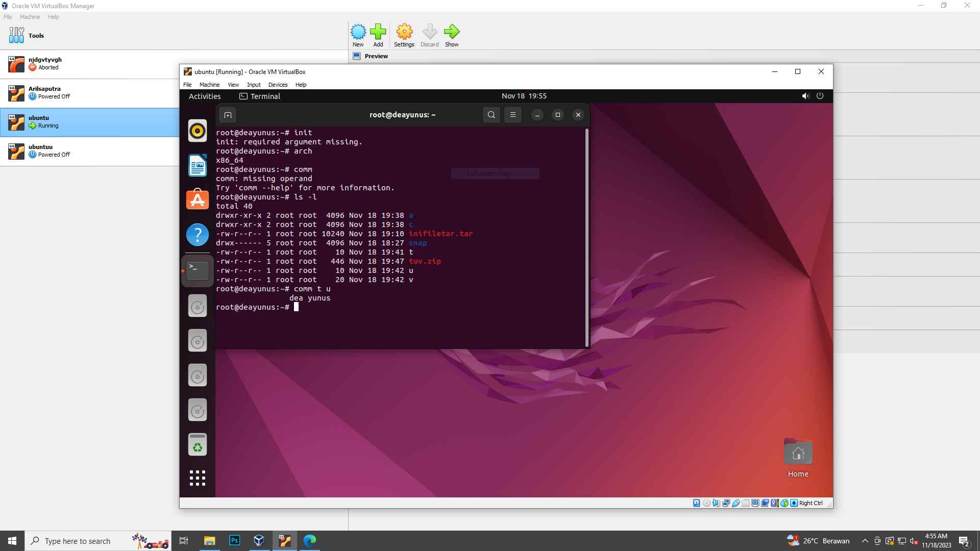Viewport: 980px width, 551px height.
Task: Click the network indicator in VM status bar
Action: pos(726,503)
